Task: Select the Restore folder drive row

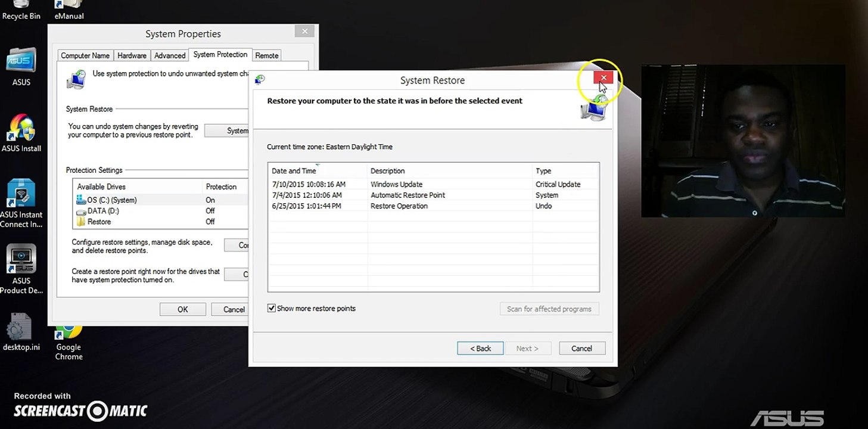Action: click(x=161, y=222)
